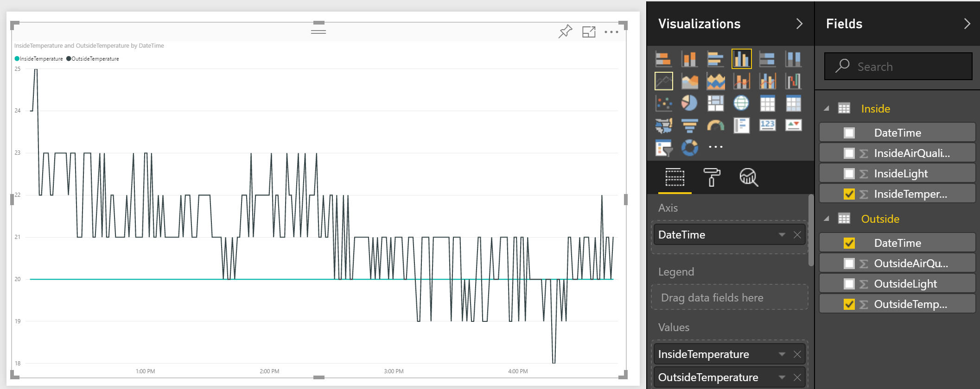The height and width of the screenshot is (389, 980).
Task: Open OutsideTemperature value dropdown arrow
Action: (x=782, y=377)
